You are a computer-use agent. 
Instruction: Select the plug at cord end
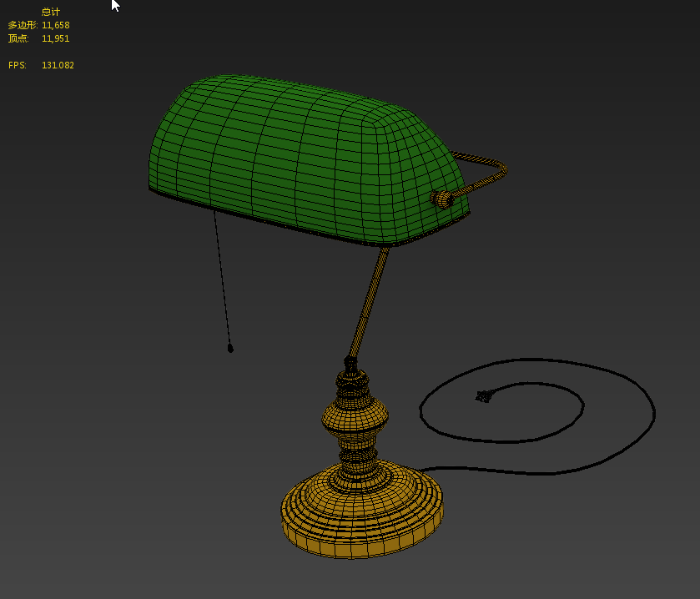coord(485,396)
